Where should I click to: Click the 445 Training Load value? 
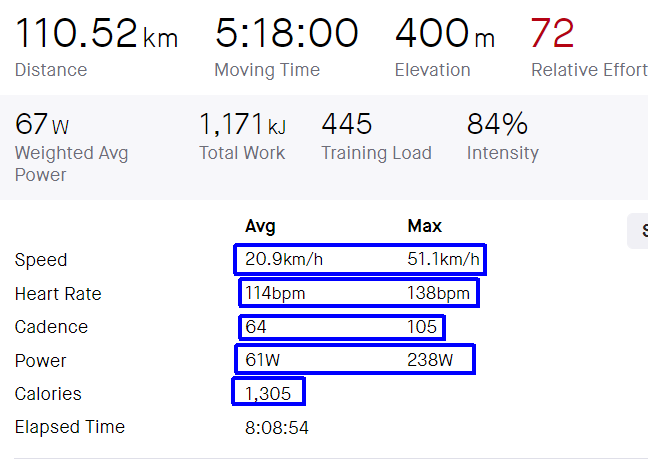point(347,125)
